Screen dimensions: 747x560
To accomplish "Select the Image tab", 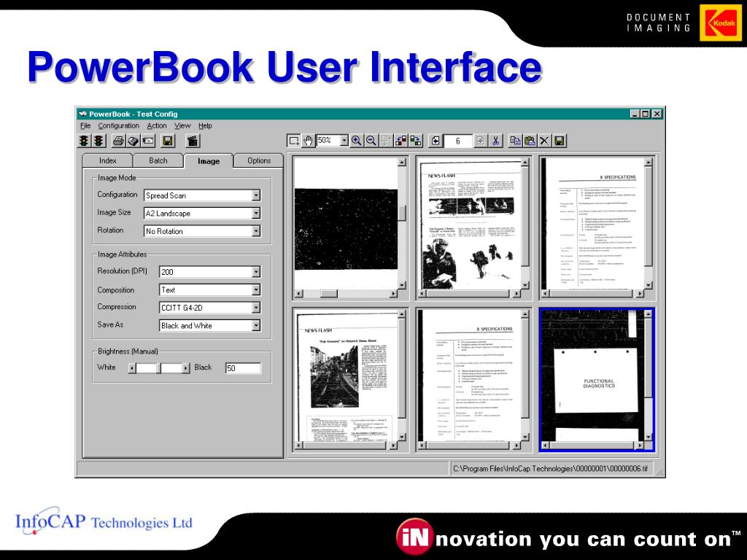I will pyautogui.click(x=209, y=160).
